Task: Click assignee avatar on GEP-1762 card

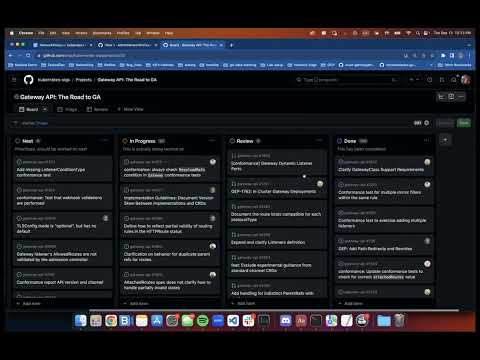Action: coord(320,184)
